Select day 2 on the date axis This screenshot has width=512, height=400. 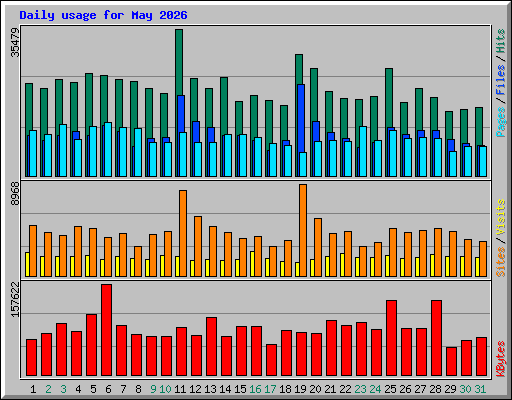tap(48, 389)
